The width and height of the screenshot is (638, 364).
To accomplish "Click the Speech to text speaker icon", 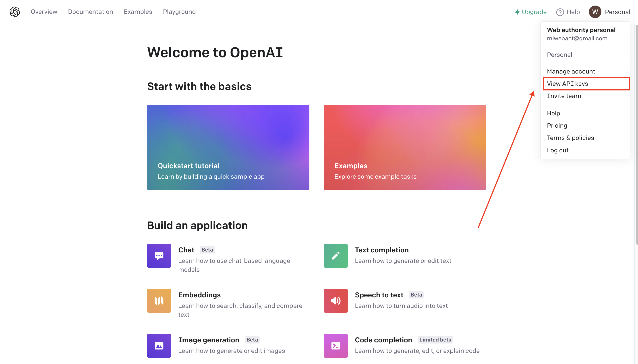I will tap(335, 301).
